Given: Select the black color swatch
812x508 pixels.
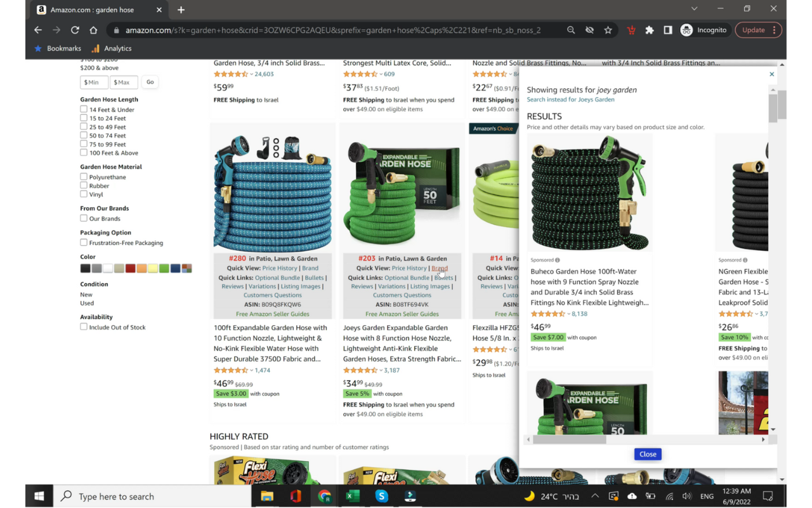Looking at the screenshot, I should [x=85, y=269].
